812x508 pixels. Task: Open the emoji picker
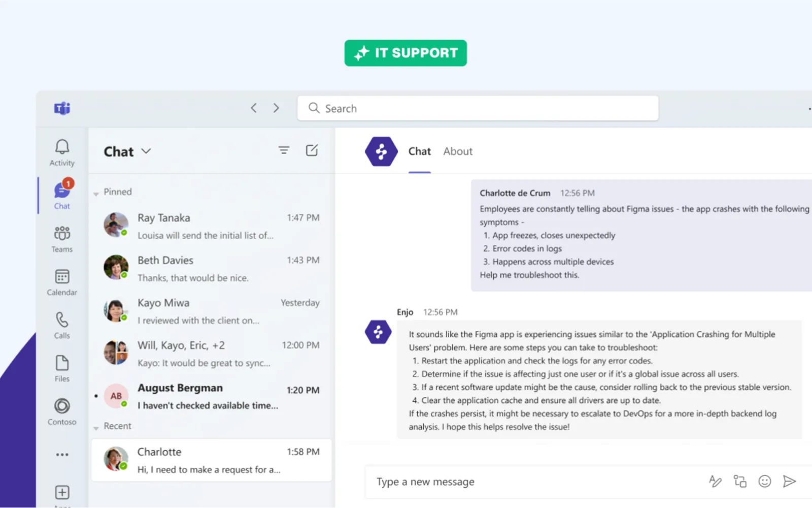[x=765, y=481]
